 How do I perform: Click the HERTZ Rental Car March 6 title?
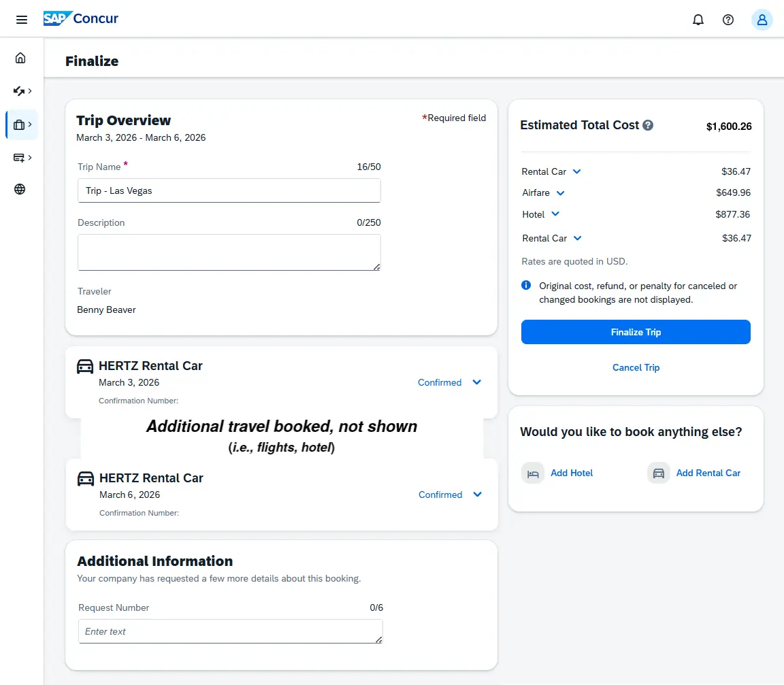tap(151, 479)
